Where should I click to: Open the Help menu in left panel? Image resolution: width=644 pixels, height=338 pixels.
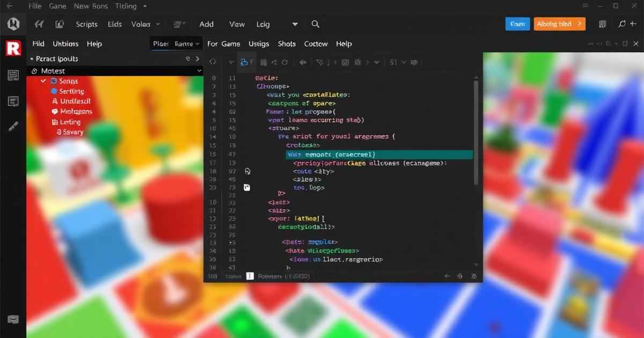pos(94,44)
